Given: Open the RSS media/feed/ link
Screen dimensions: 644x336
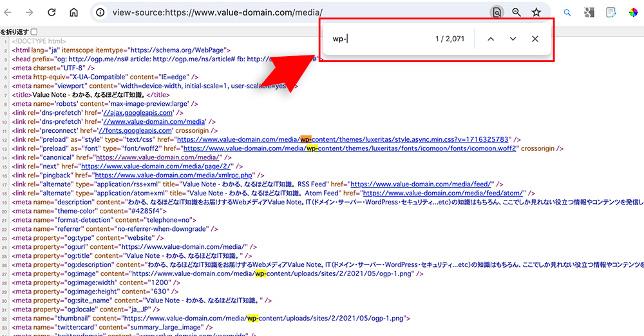Looking at the screenshot, I should (421, 184).
